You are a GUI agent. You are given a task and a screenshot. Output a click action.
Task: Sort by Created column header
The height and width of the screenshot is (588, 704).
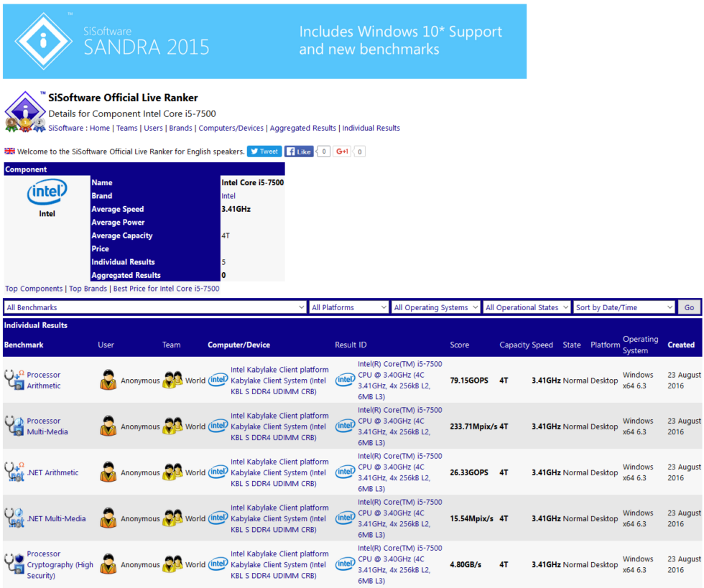(x=681, y=345)
